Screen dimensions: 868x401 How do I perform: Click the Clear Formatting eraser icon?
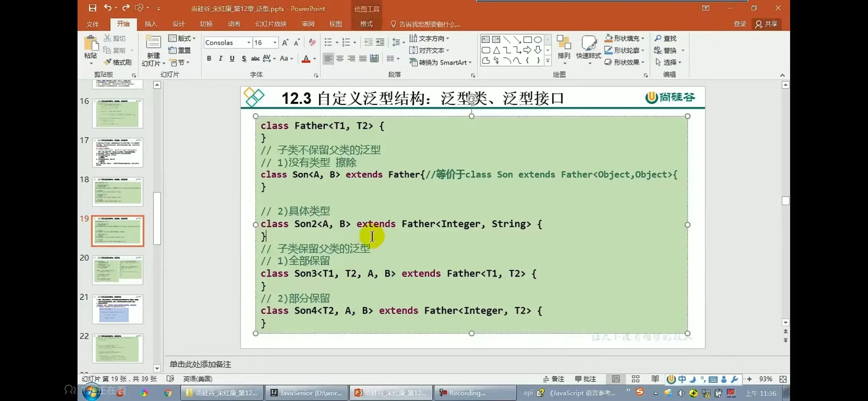(x=312, y=43)
